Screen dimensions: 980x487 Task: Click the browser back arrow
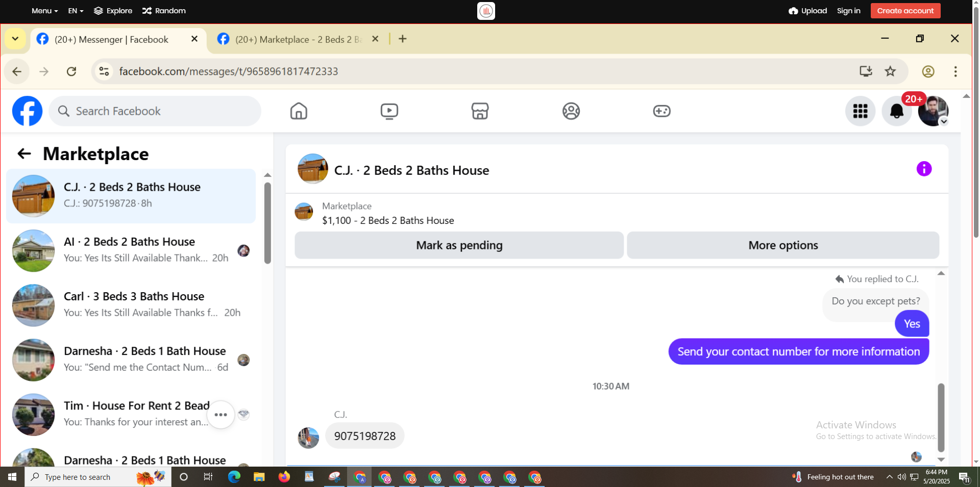click(17, 71)
